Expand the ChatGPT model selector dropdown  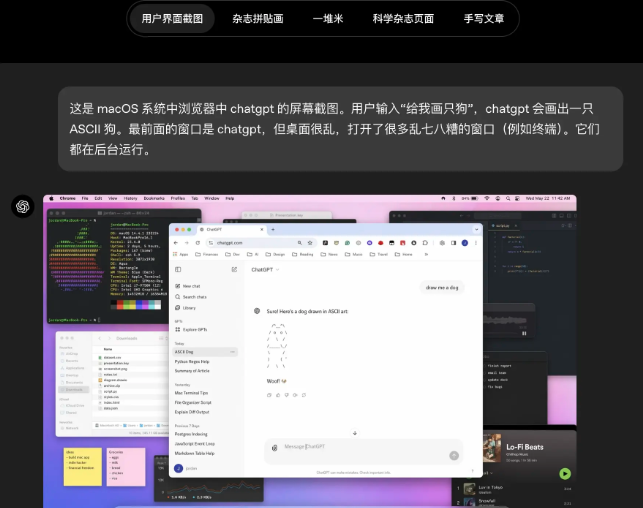(264, 269)
